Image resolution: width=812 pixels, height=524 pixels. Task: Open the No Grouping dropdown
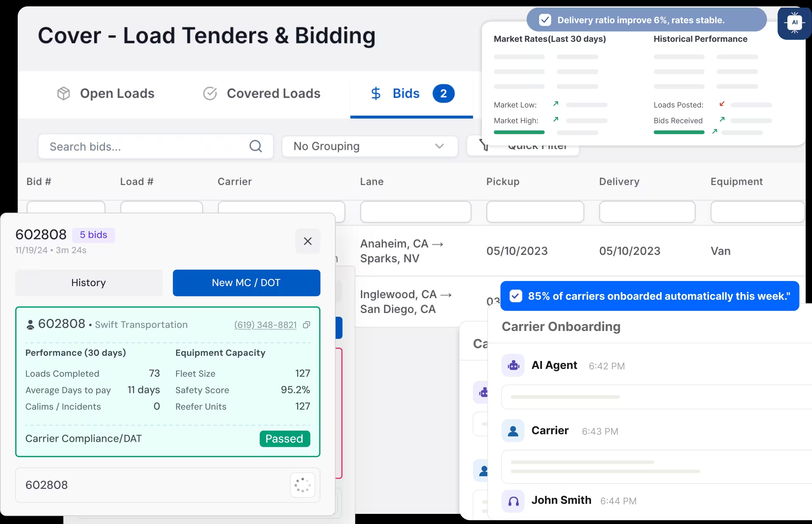[370, 146]
